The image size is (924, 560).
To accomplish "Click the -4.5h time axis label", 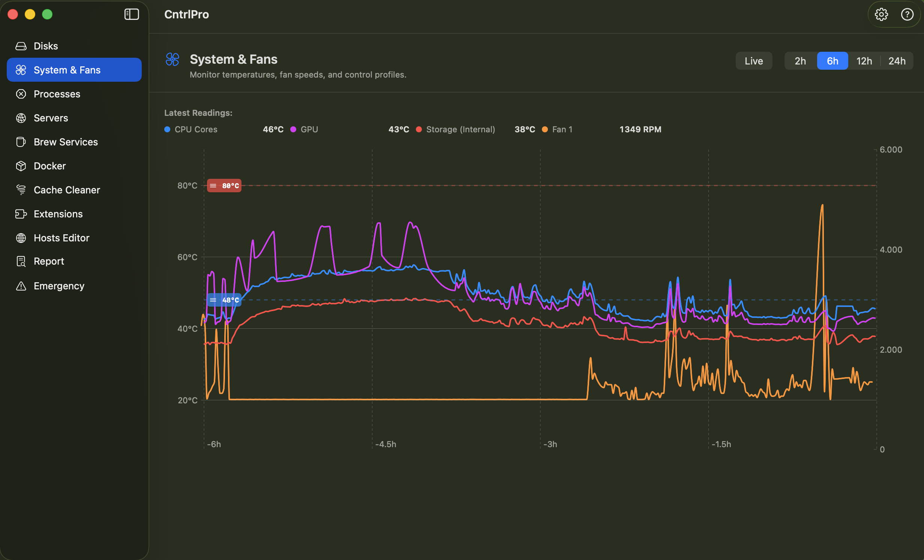I will 386,445.
